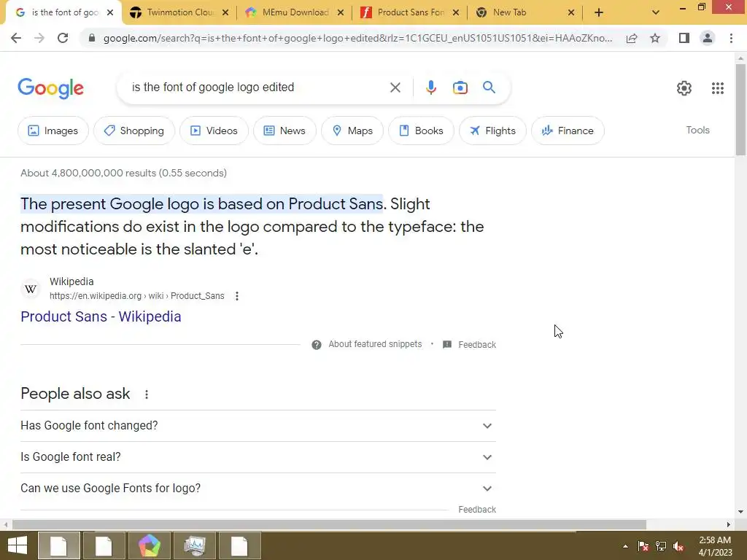Open the monitor taskbar application
Image resolution: width=747 pixels, height=560 pixels.
coord(194,545)
